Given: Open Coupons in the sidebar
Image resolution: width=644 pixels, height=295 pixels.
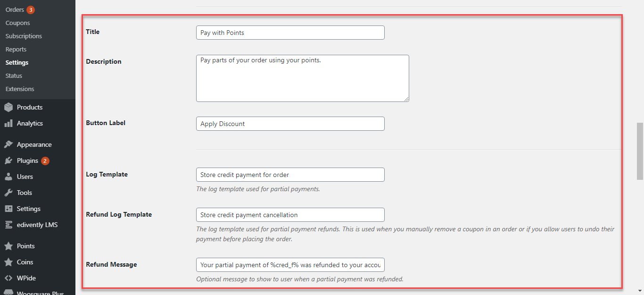Looking at the screenshot, I should [x=17, y=23].
